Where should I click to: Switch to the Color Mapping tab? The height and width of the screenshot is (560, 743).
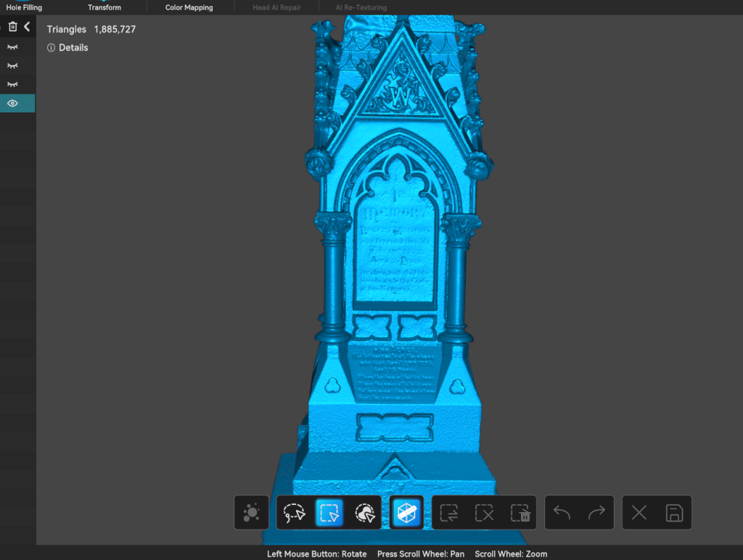189,7
